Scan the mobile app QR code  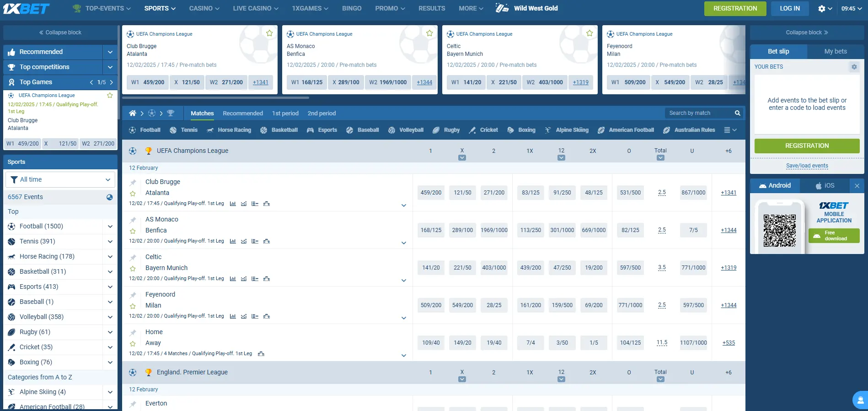pos(779,231)
